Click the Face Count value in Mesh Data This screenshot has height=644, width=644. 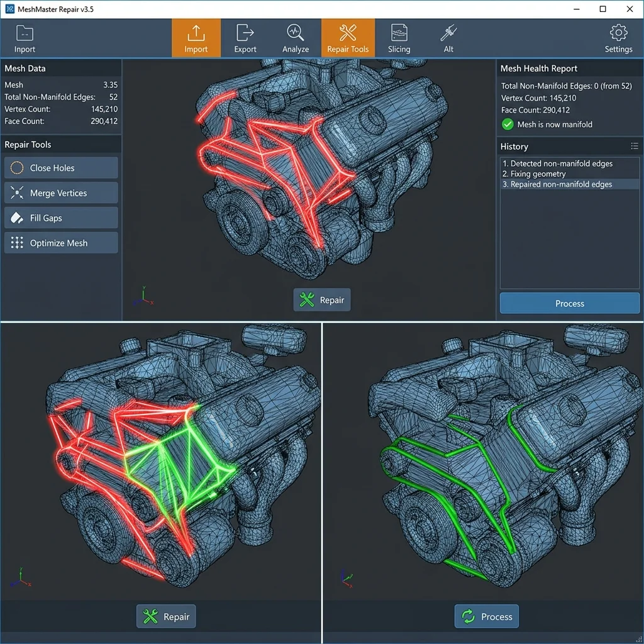[104, 121]
